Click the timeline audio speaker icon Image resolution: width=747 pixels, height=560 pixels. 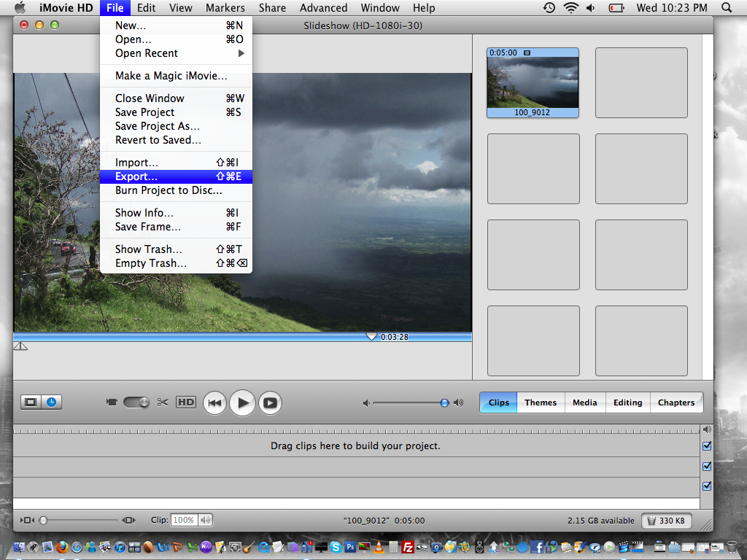coord(707,429)
